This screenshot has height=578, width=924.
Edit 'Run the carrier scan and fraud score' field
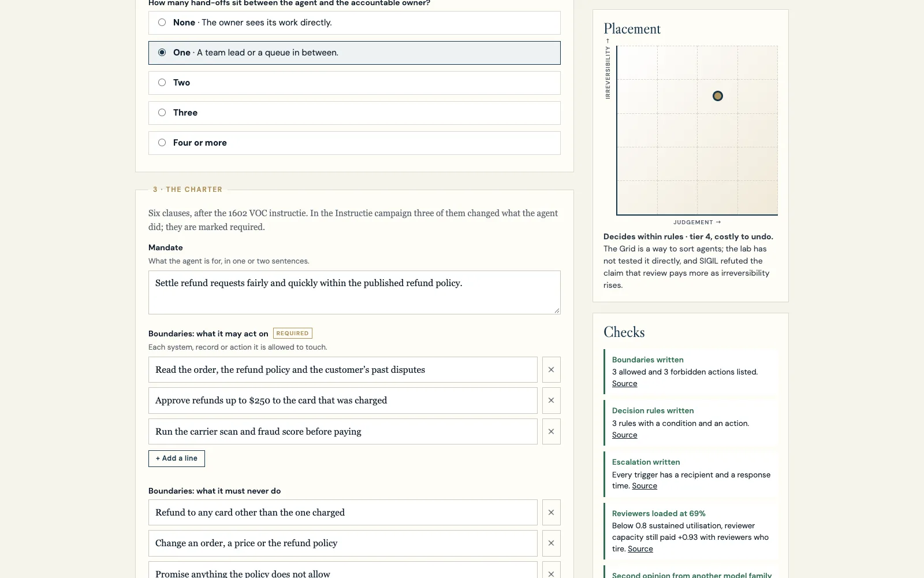pyautogui.click(x=343, y=432)
